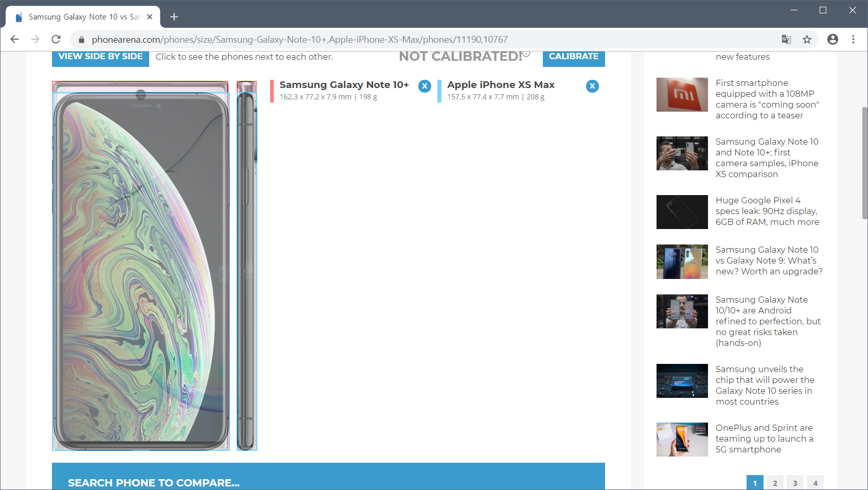Open Google Pixel 4 leak thumbnail

[682, 212]
